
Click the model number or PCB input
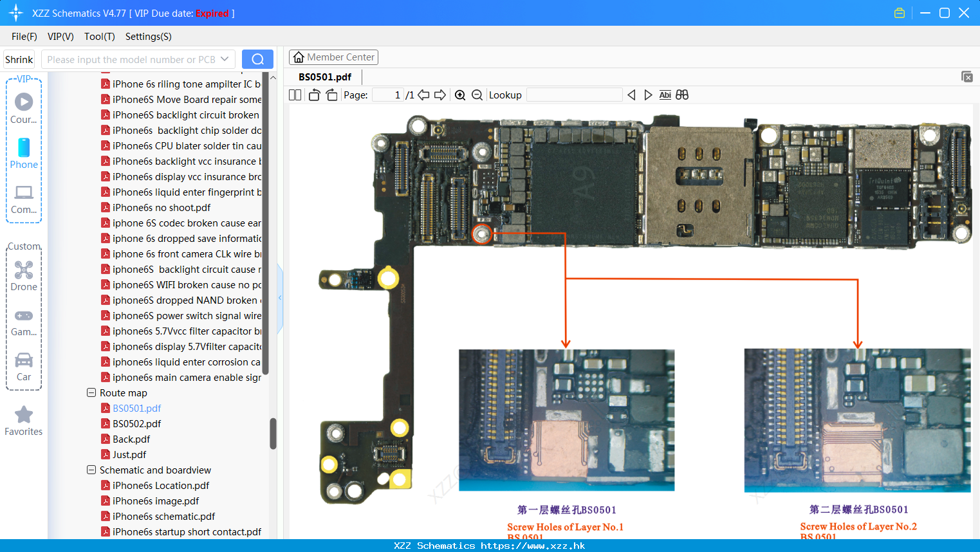[x=131, y=59]
